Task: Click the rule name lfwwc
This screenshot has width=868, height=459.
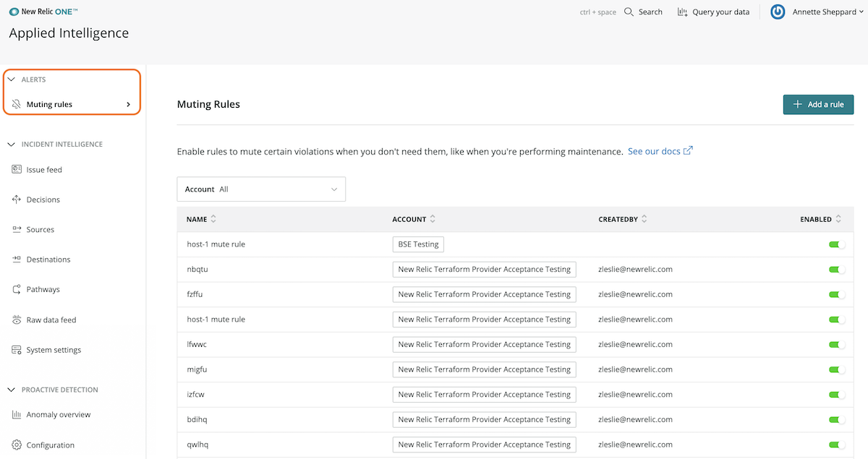Action: (x=197, y=344)
